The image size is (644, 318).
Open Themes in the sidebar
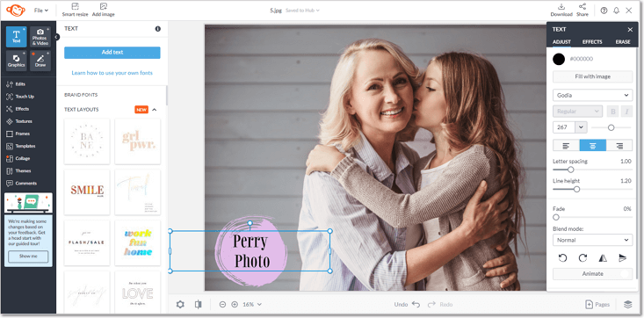coord(18,171)
